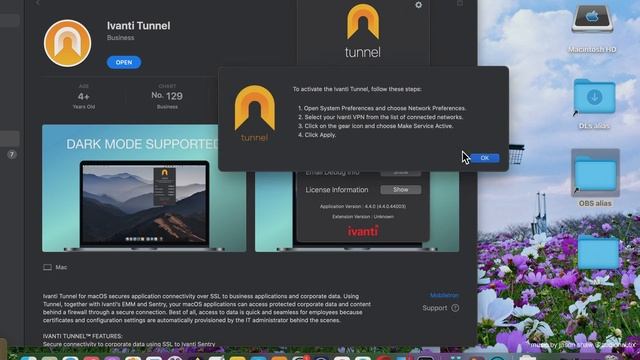Click the Mobileiron developer link
640x360 pixels.
[444, 295]
